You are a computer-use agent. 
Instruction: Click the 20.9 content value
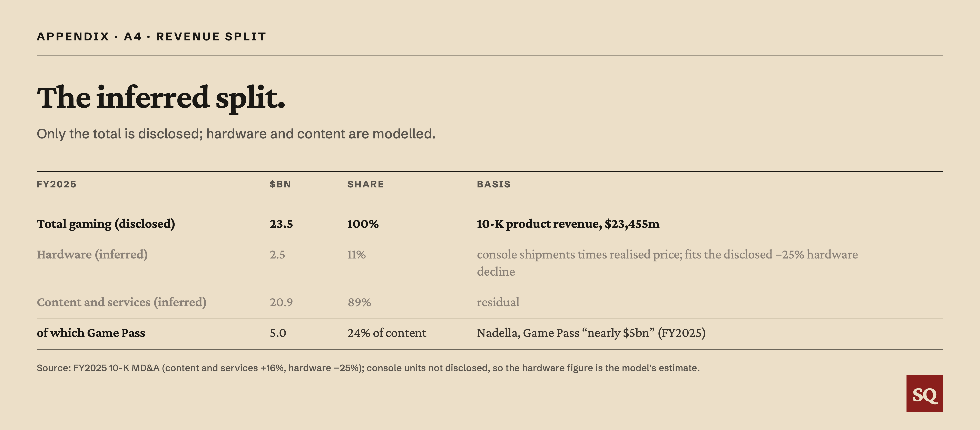(x=281, y=303)
